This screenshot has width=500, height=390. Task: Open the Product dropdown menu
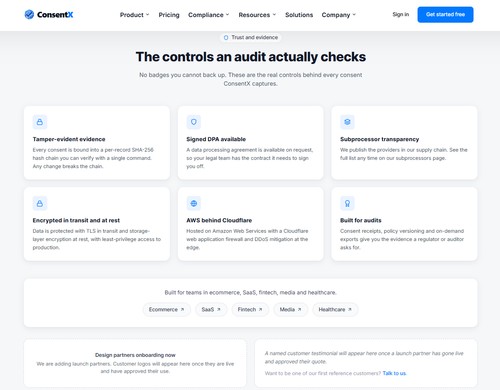(x=135, y=15)
